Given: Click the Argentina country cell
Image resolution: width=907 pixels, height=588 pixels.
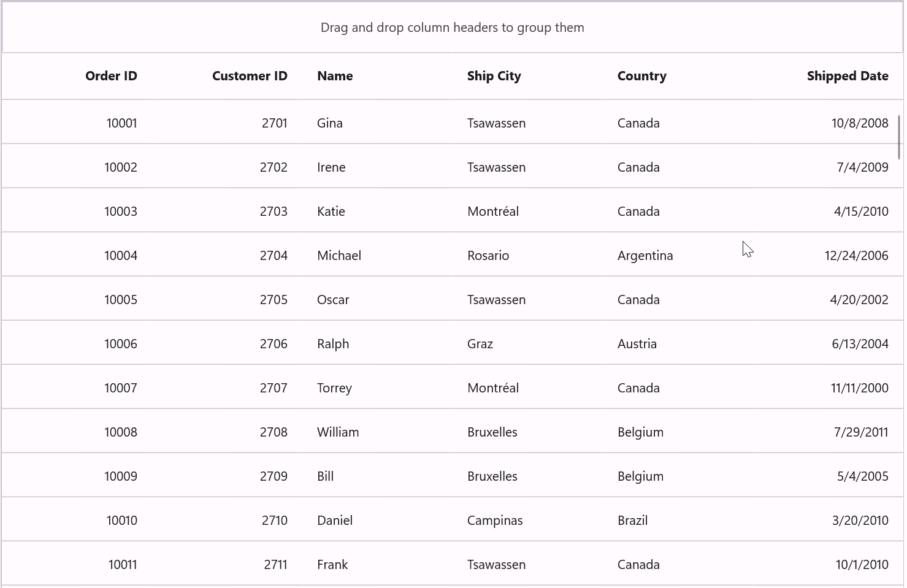Looking at the screenshot, I should pyautogui.click(x=645, y=255).
